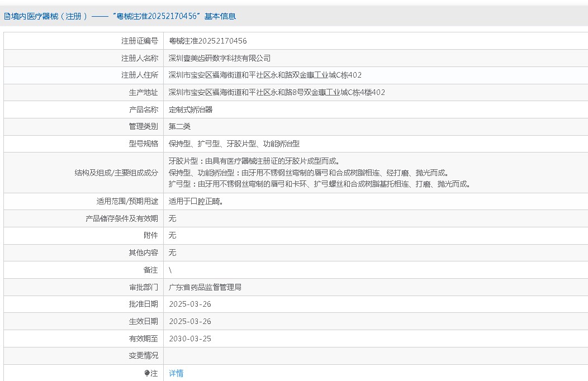This screenshot has width=588, height=381.
Task: Click the 备注 row backslash value
Action: (170, 270)
